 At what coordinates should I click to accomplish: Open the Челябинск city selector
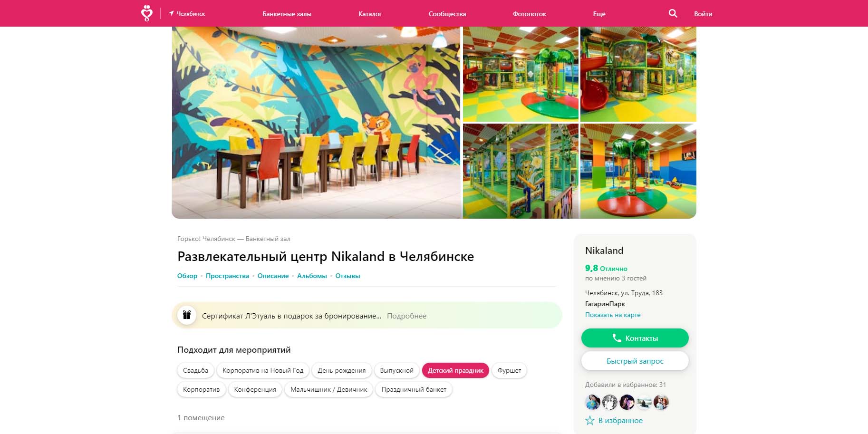(187, 14)
